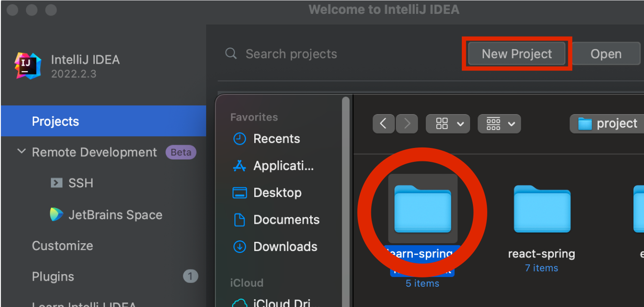644x307 pixels.
Task: Open JetBrains Space option
Action: [x=116, y=215]
